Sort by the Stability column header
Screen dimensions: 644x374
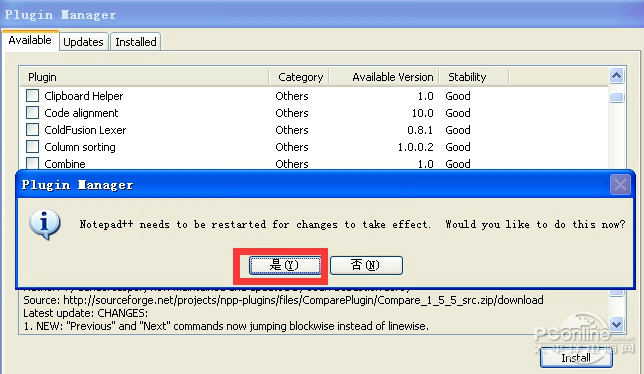click(474, 77)
